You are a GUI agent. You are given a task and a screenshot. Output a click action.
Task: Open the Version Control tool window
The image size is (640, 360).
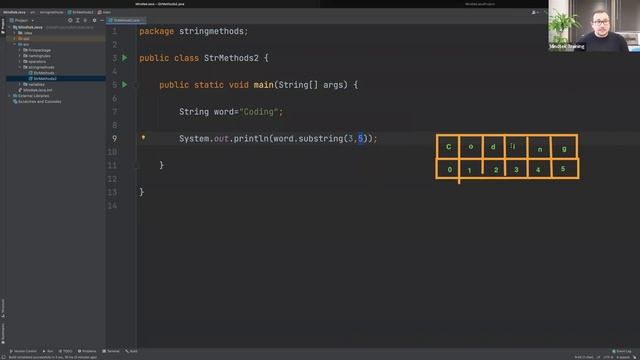tap(23, 351)
